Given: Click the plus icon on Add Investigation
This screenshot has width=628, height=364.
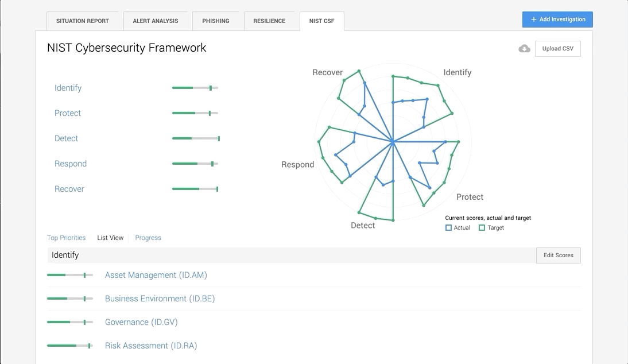Looking at the screenshot, I should click(x=533, y=19).
